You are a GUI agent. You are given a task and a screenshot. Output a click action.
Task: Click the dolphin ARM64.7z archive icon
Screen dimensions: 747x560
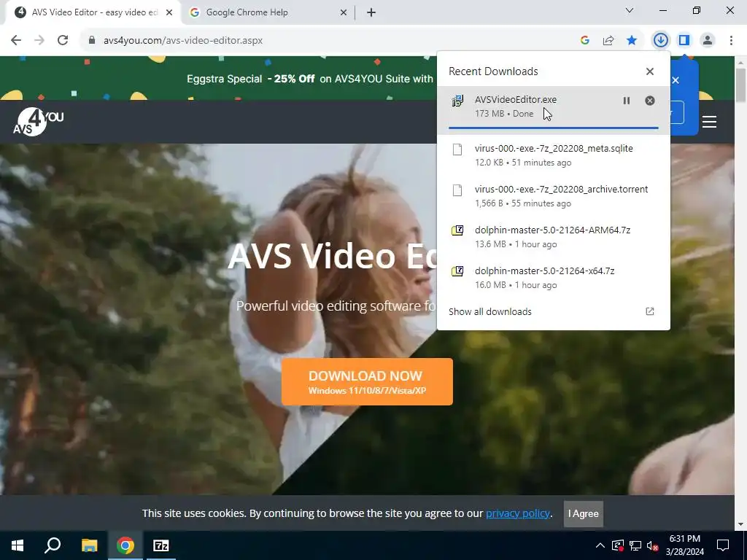coord(457,230)
